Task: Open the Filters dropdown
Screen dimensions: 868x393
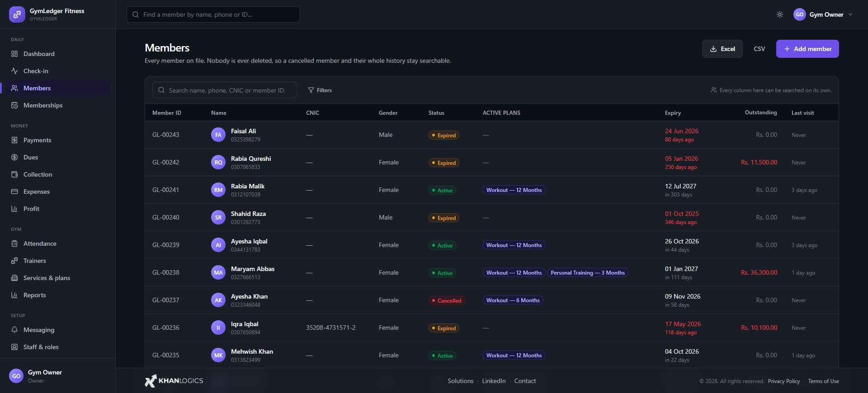Action: (320, 90)
